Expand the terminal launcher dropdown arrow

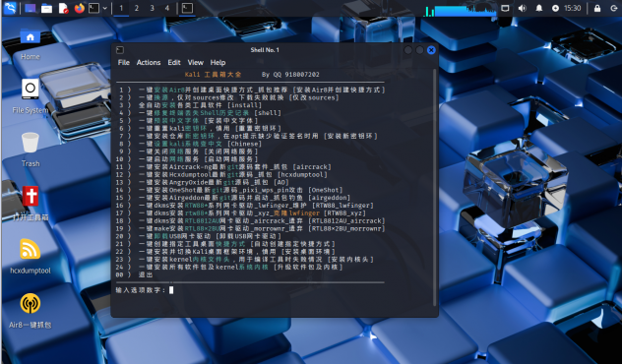click(104, 8)
